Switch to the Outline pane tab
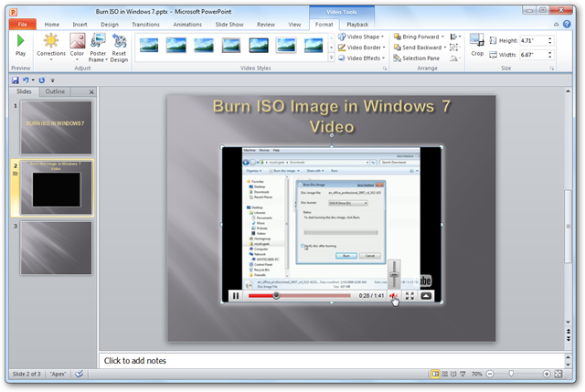Screen dimensions: 585x392 click(55, 91)
